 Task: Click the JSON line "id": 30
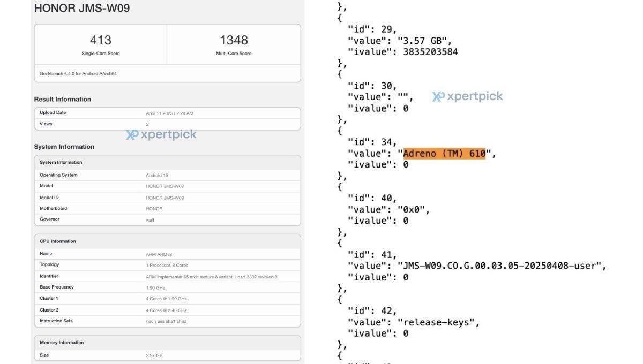372,86
